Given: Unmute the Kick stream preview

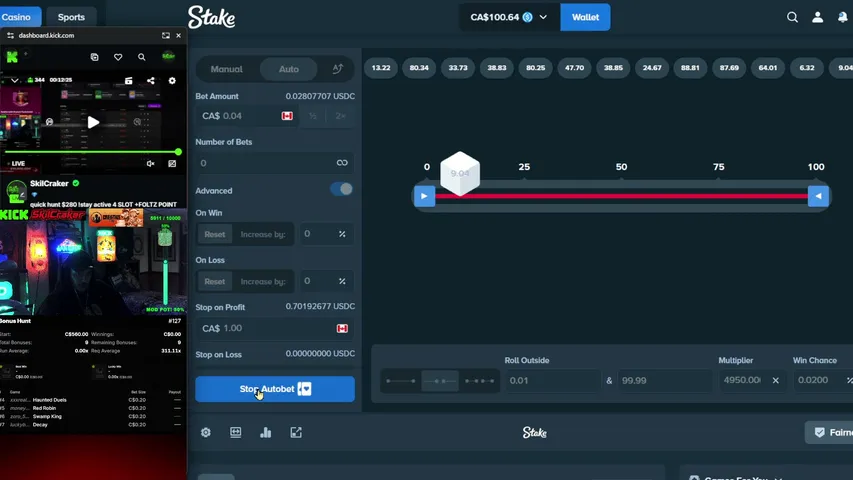Looking at the screenshot, I should (x=151, y=163).
